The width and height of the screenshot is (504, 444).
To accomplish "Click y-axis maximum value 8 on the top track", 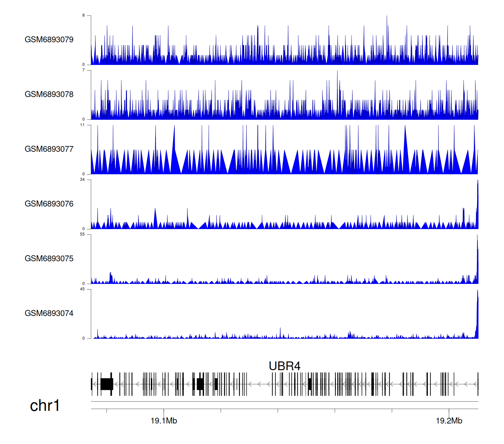I will [84, 15].
